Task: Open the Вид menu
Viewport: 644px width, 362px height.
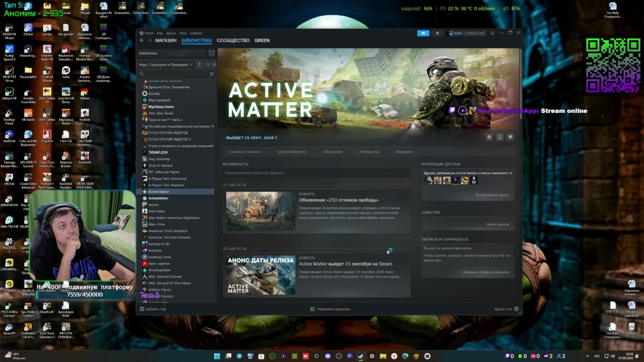Action: (160, 33)
